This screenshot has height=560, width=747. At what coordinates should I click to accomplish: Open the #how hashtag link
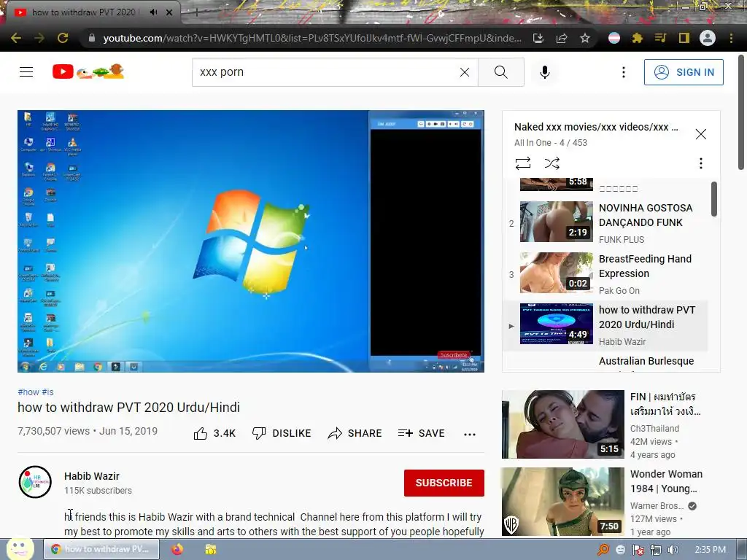[28, 392]
